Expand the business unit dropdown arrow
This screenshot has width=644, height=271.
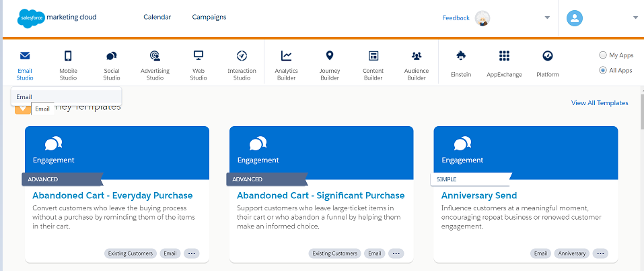pos(547,18)
